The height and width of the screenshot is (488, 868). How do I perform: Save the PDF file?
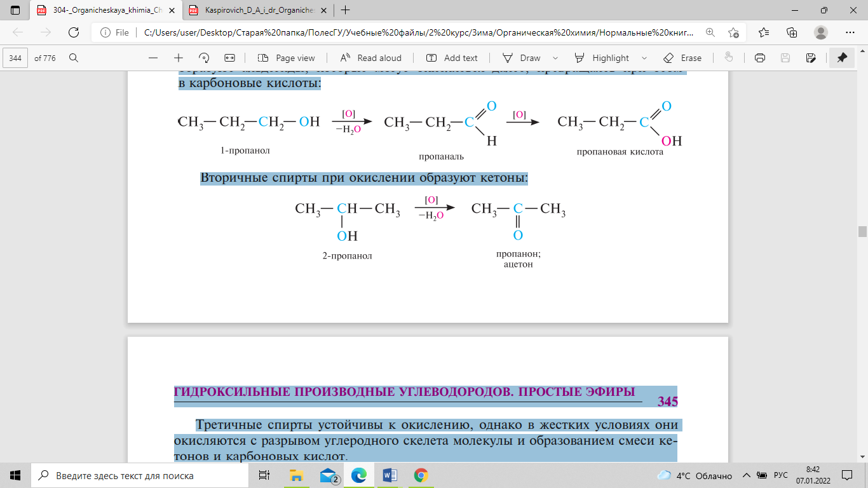(785, 58)
